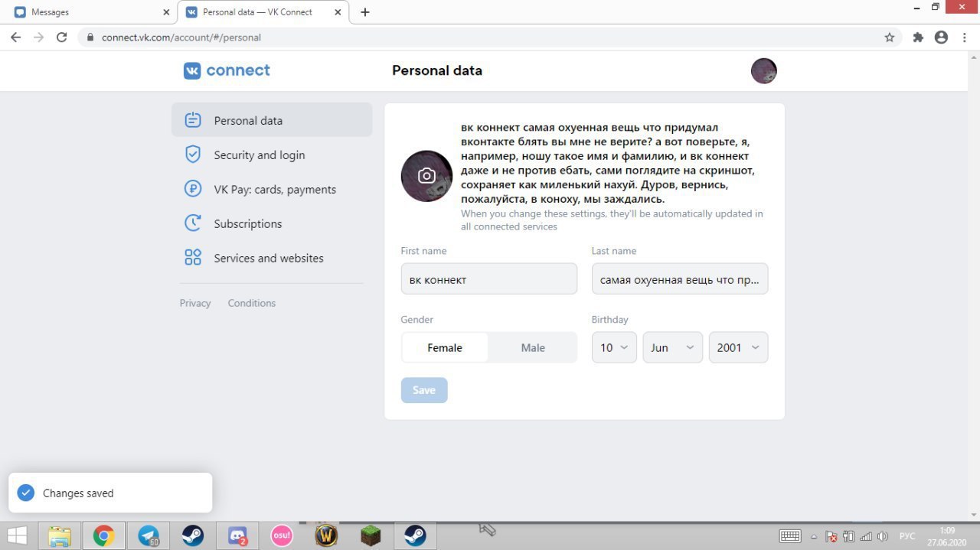Open World of Warcraft taskbar icon
Viewport: 980px width, 550px height.
pyautogui.click(x=326, y=535)
